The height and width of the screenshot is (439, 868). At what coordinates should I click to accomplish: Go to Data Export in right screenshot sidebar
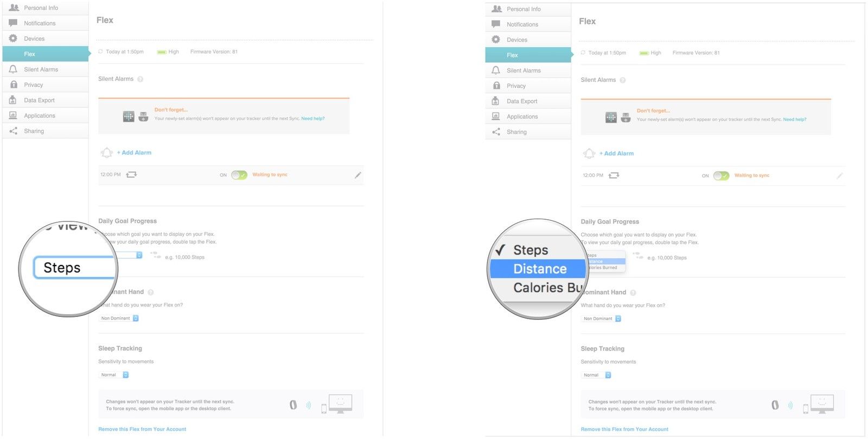(x=521, y=101)
